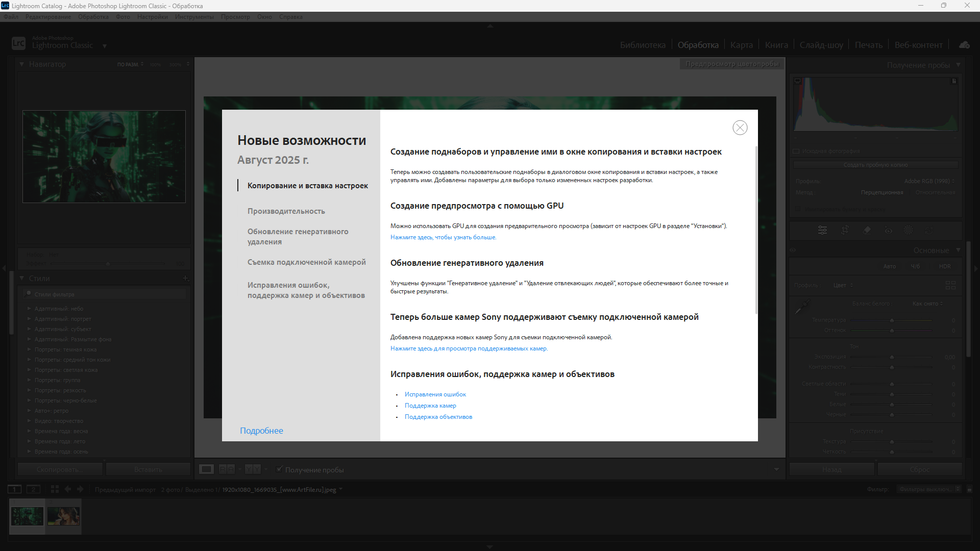The width and height of the screenshot is (980, 551).
Task: Toggle Основные panel visibility eye
Action: pyautogui.click(x=793, y=251)
